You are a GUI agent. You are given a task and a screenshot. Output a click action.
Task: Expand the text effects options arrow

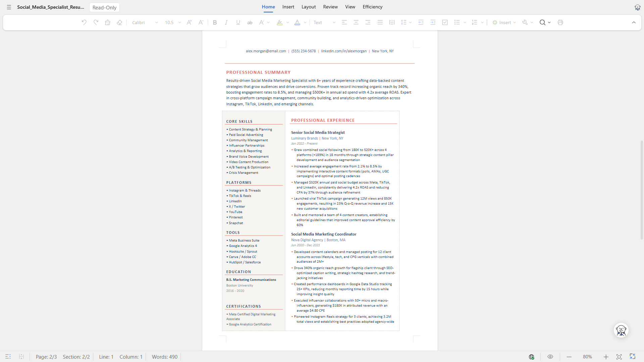[268, 22]
